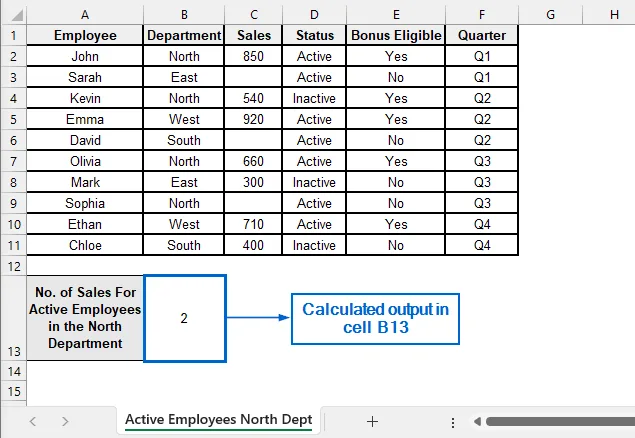The image size is (635, 438).
Task: Select Chloe's South department cell
Action: click(184, 245)
